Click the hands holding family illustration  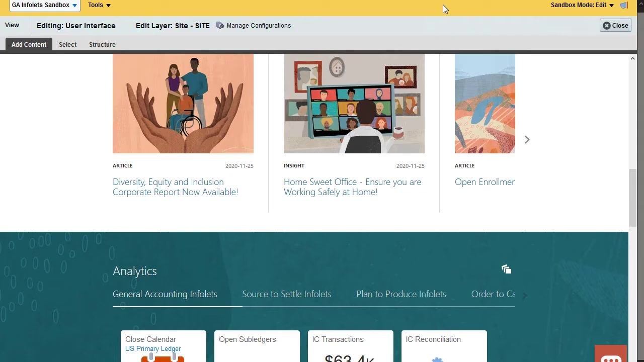tap(183, 104)
